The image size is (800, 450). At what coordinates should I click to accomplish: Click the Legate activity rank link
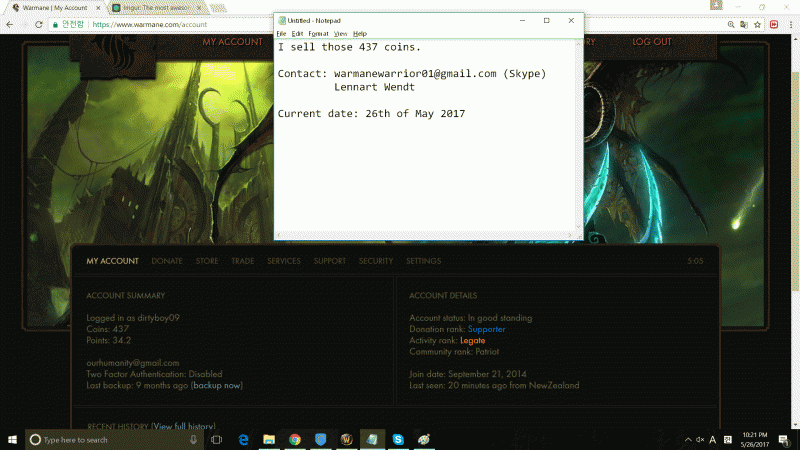(x=472, y=340)
